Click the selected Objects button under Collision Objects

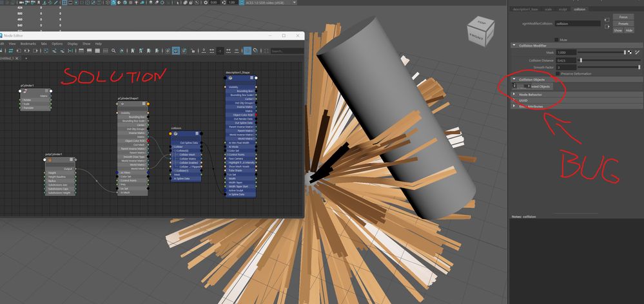tap(534, 86)
